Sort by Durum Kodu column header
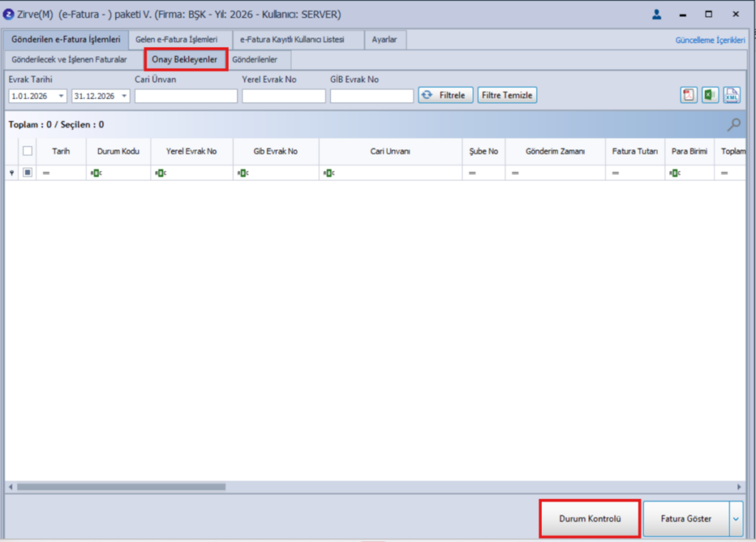 tap(119, 151)
